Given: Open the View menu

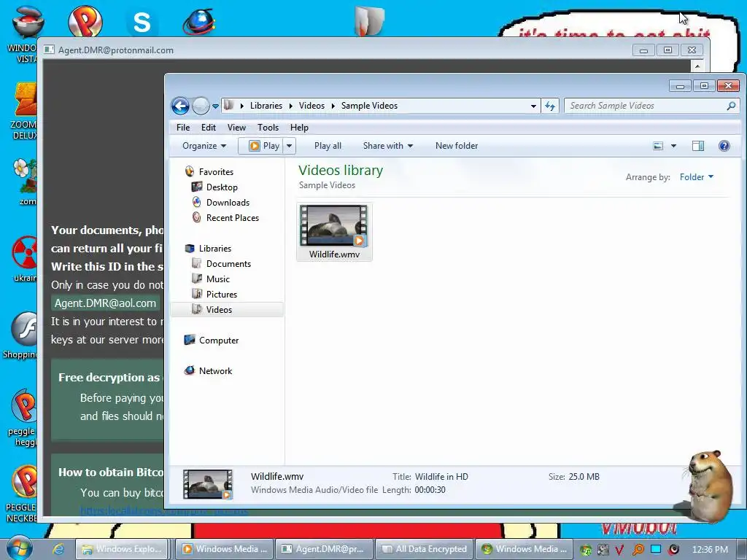Looking at the screenshot, I should click(236, 128).
